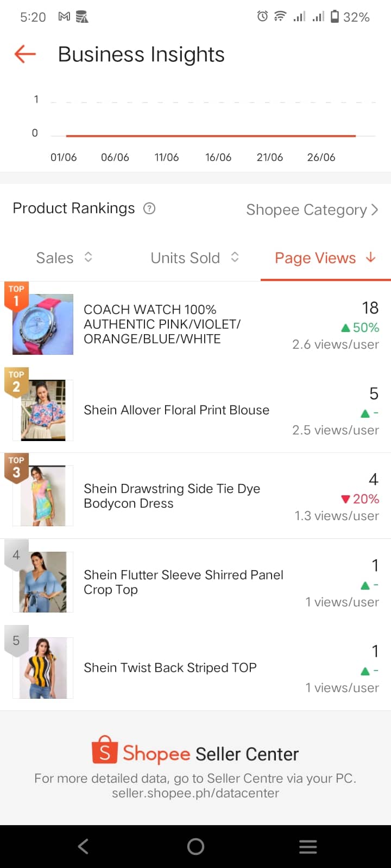Open Android recent apps menu icon
This screenshot has width=391, height=868.
coord(308,846)
